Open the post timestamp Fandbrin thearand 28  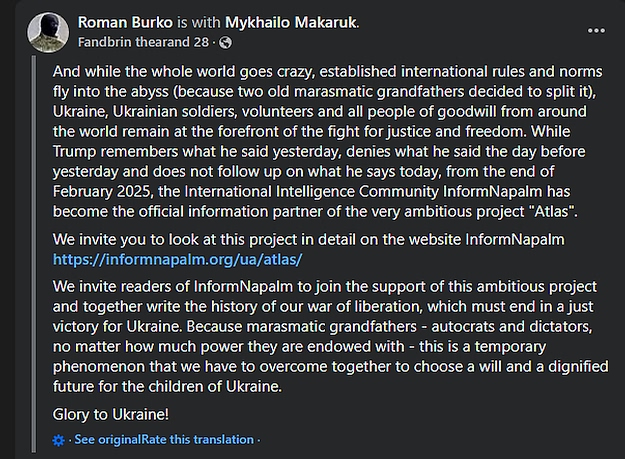[x=143, y=42]
